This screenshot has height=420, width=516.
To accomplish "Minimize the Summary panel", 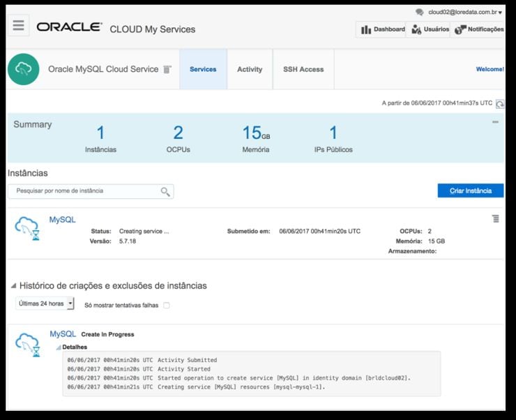I will coord(495,122).
